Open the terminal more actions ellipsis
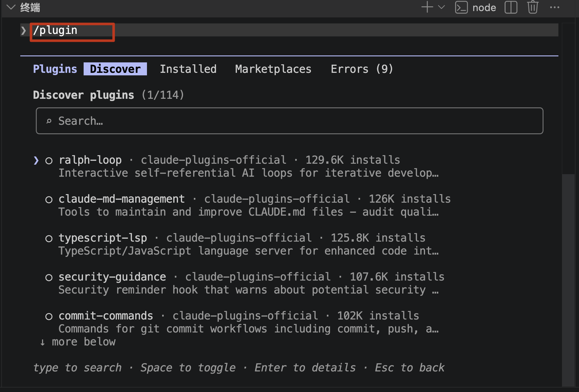 click(x=555, y=7)
